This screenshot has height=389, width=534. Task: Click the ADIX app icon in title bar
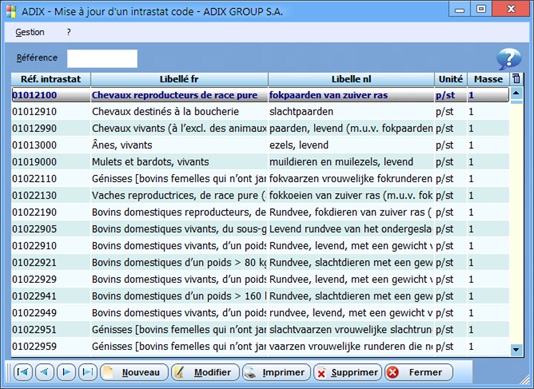[x=11, y=11]
